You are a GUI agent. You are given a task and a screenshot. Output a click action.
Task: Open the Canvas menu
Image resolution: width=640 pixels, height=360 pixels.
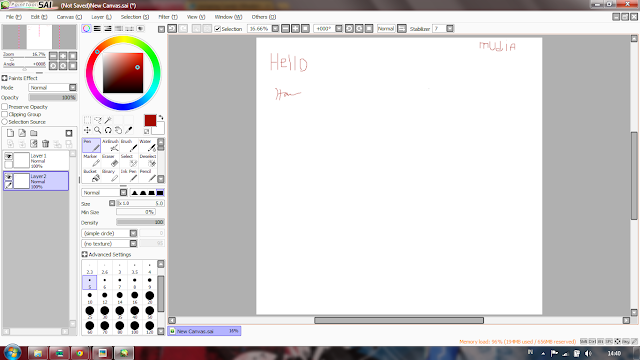click(x=69, y=17)
